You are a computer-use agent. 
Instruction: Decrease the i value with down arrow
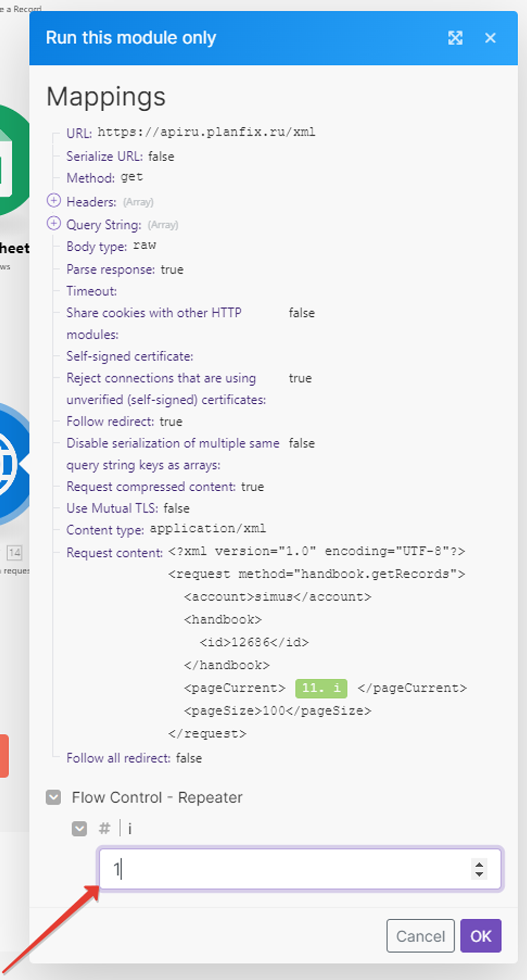(479, 874)
